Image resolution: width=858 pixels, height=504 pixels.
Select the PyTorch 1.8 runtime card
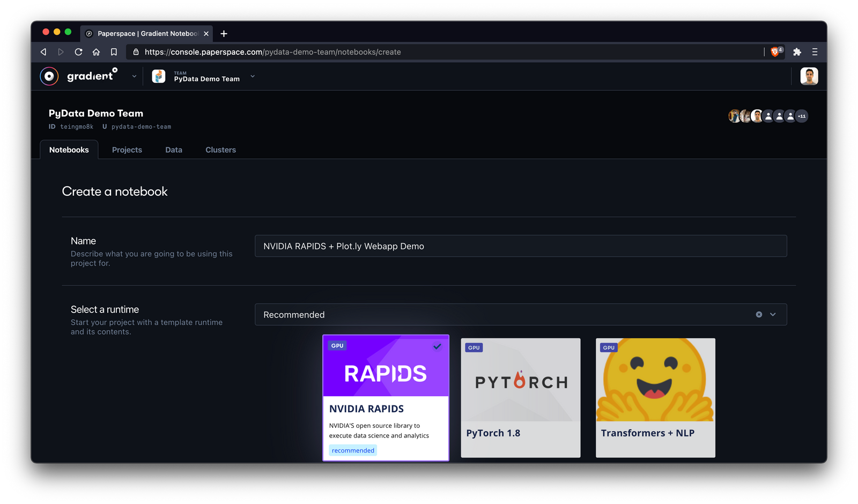520,398
